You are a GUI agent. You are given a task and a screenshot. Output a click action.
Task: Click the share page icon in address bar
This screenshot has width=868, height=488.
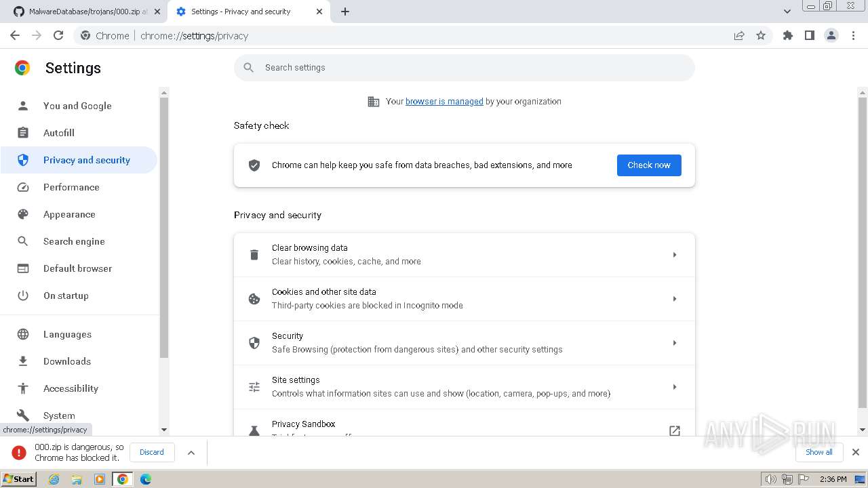click(x=739, y=35)
